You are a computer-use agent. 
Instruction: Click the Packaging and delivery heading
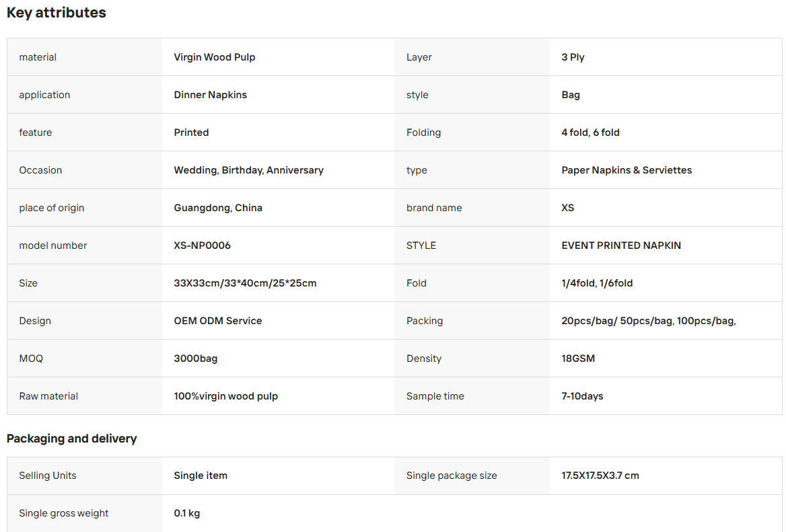point(72,439)
